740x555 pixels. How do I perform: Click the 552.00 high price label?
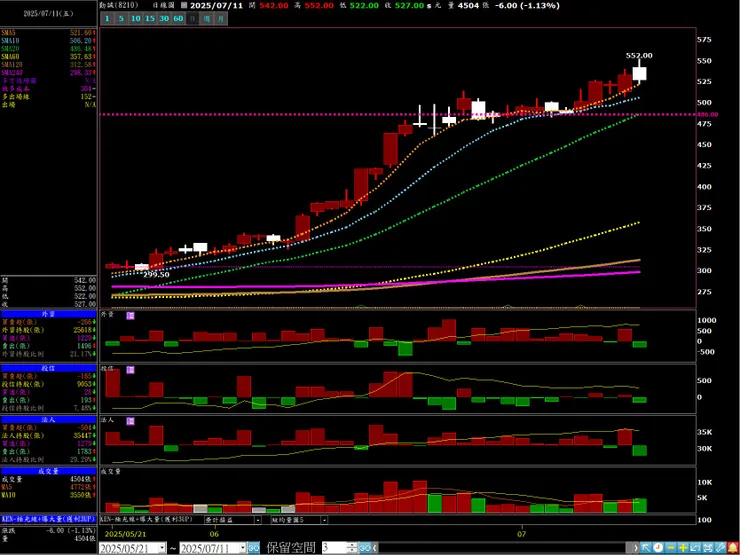pyautogui.click(x=639, y=55)
